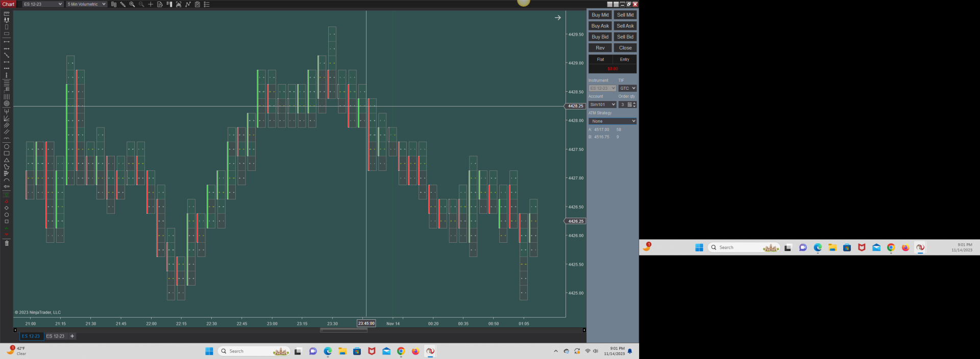The height and width of the screenshot is (359, 980).
Task: Open the Data Series bars icon
Action: (x=114, y=4)
